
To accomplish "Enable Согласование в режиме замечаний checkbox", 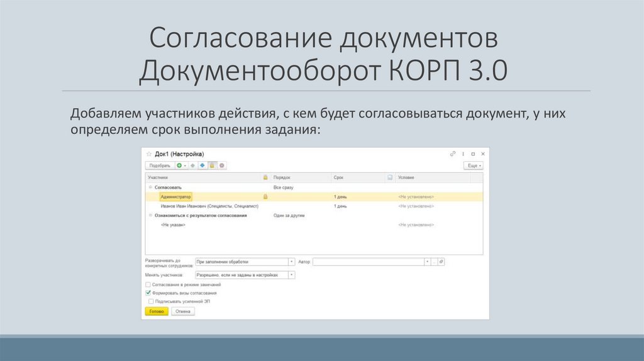I will pos(148,285).
